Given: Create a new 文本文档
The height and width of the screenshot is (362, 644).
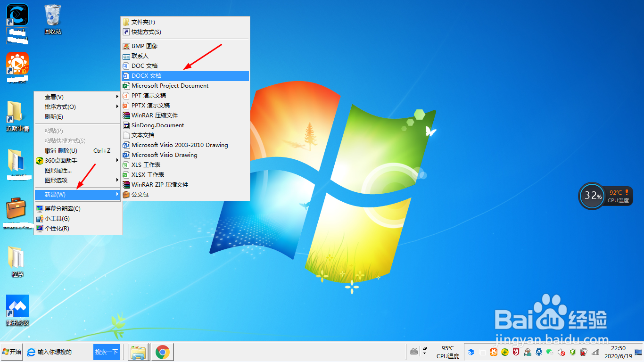Looking at the screenshot, I should (185, 135).
